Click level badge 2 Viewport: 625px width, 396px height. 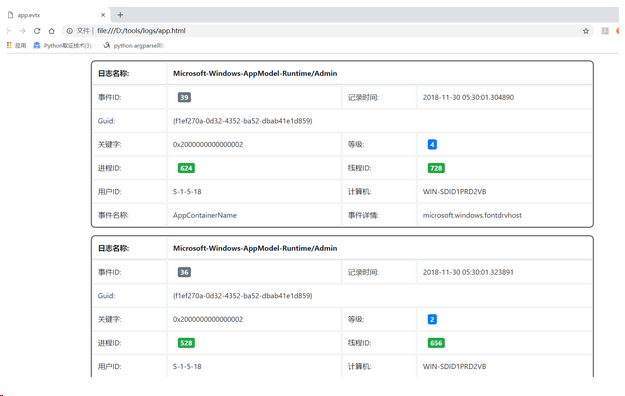pos(432,319)
